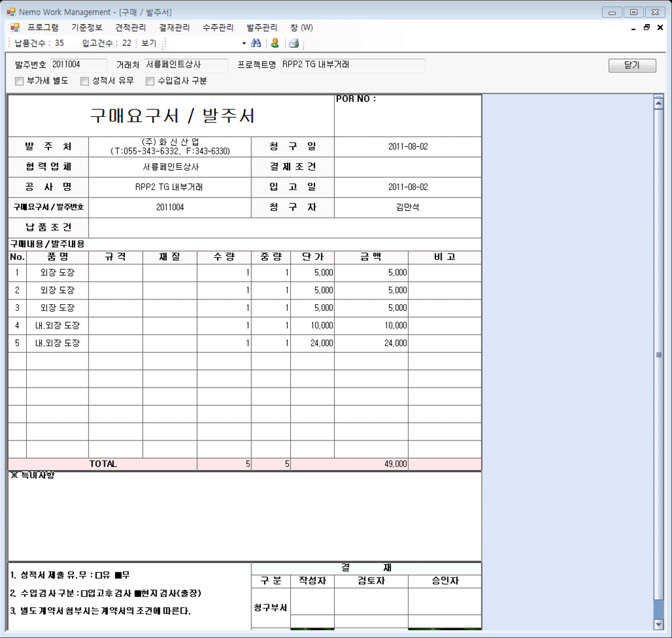Click the 단가 column header
This screenshot has height=638, width=672.
pos(312,257)
